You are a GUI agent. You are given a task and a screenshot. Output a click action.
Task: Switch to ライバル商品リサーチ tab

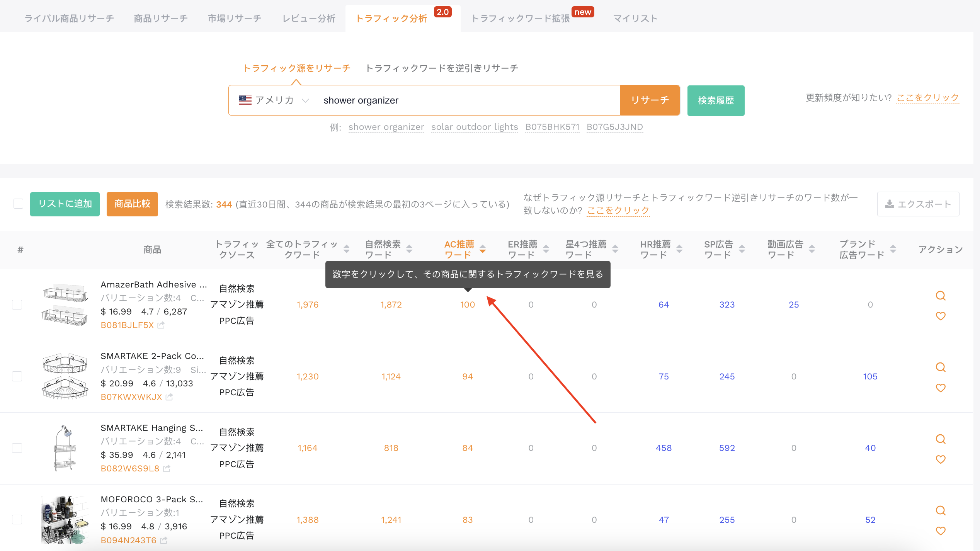(x=70, y=18)
